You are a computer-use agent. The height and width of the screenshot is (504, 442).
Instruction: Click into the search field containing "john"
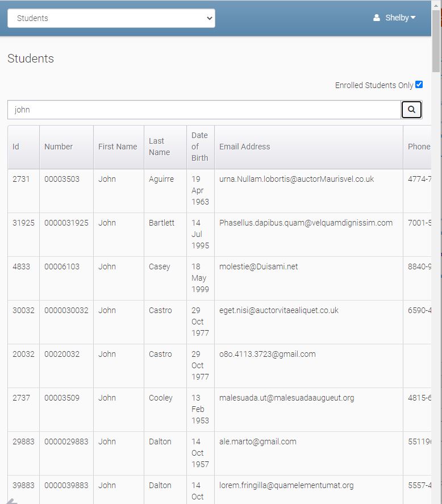coord(203,110)
